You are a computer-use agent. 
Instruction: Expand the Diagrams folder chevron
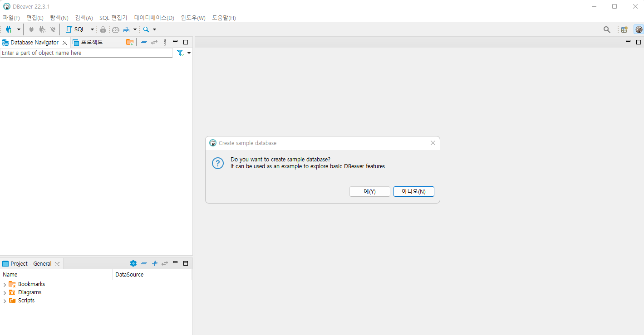[5, 293]
